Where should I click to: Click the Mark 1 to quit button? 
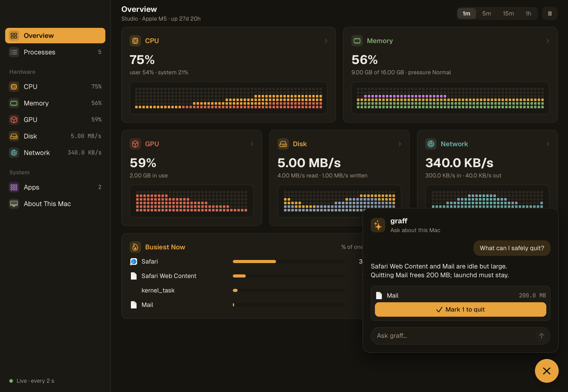pyautogui.click(x=460, y=309)
